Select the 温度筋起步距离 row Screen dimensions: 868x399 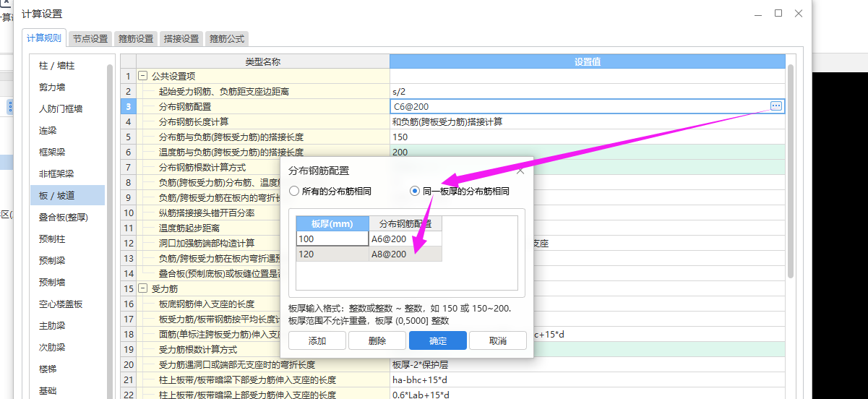(x=208, y=228)
